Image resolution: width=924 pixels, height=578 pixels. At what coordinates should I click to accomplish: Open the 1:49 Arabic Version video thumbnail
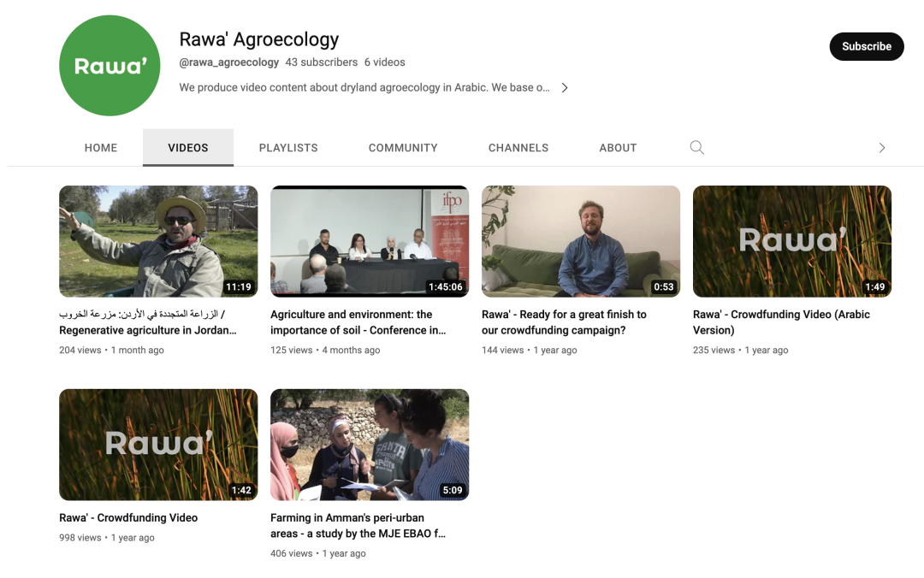point(792,242)
